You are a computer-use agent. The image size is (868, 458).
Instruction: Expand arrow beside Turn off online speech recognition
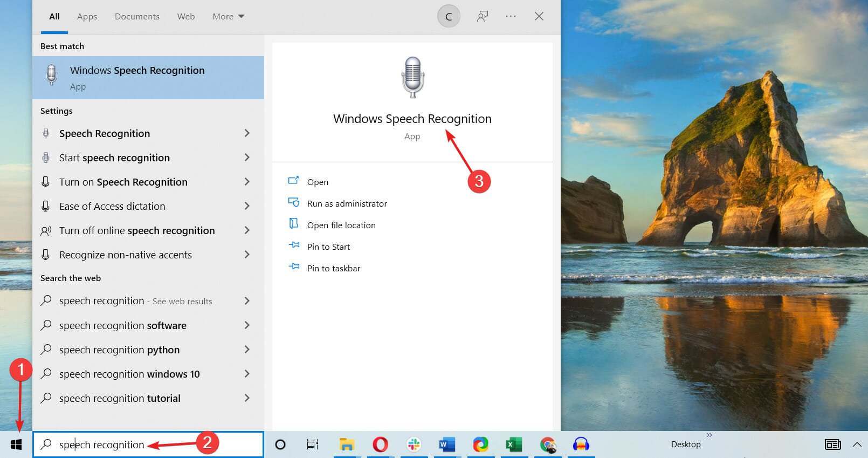click(x=247, y=230)
